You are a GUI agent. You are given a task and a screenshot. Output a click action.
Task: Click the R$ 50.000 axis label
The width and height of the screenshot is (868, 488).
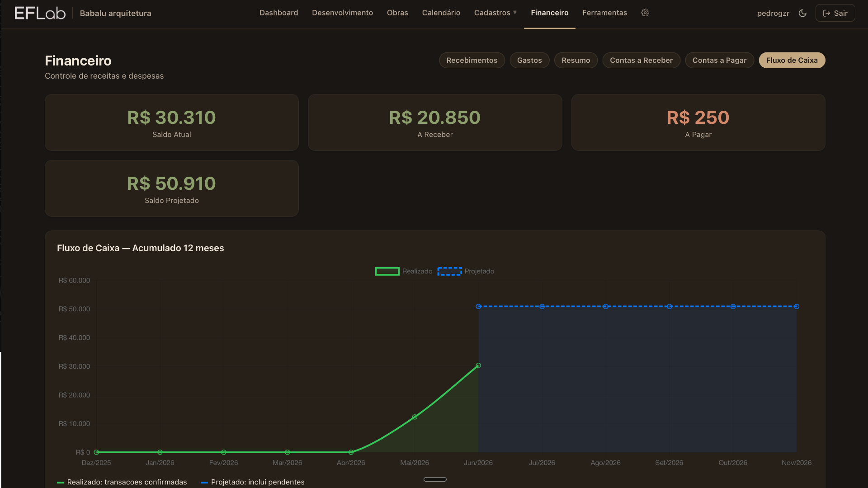click(74, 309)
